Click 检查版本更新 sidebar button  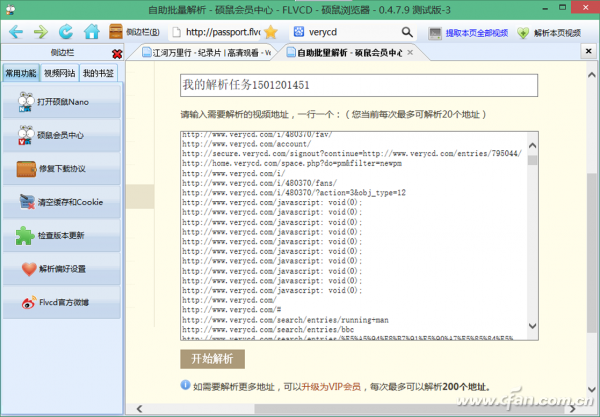click(x=62, y=235)
